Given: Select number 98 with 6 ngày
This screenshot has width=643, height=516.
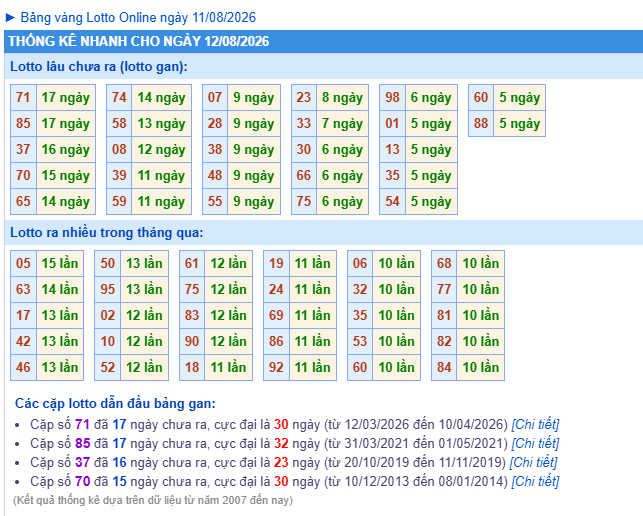Looking at the screenshot, I should pos(392,98).
